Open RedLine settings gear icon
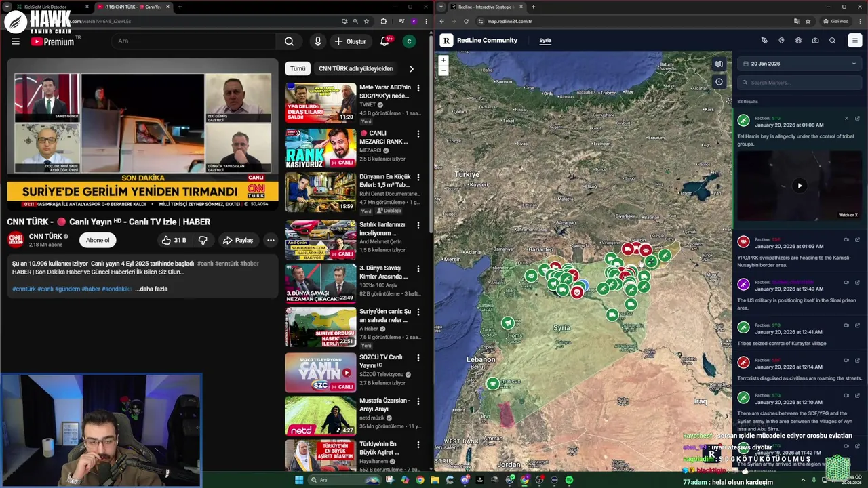The width and height of the screenshot is (868, 488). click(x=798, y=41)
